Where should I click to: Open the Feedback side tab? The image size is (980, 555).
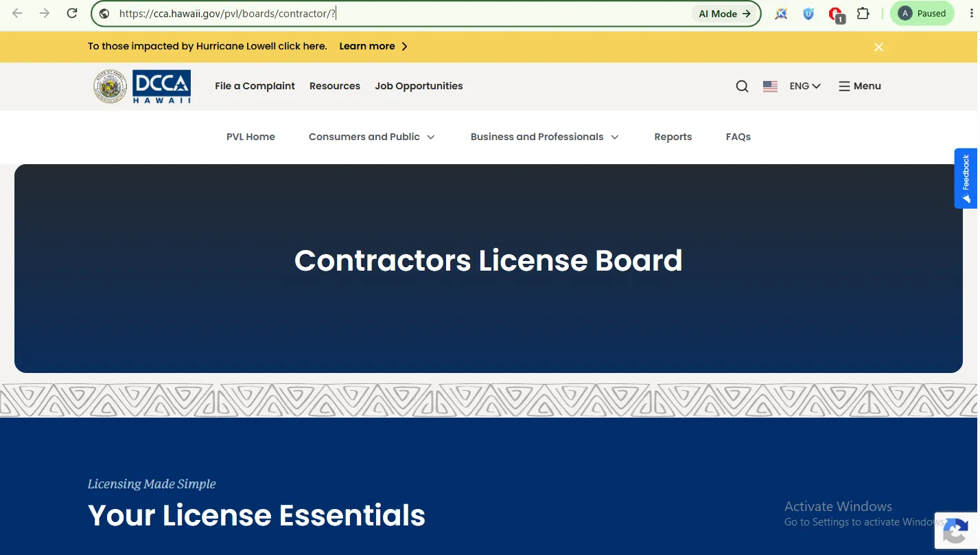(x=966, y=178)
